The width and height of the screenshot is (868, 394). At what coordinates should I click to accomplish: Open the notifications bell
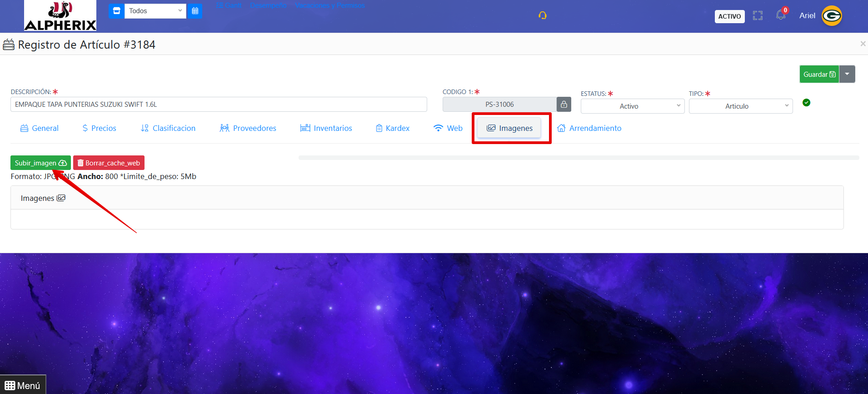coord(781,15)
